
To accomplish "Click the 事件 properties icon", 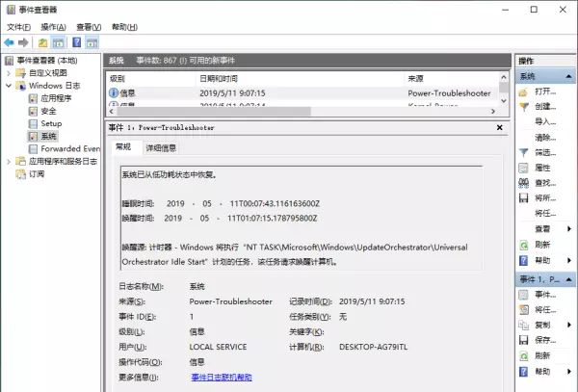I will (523, 295).
